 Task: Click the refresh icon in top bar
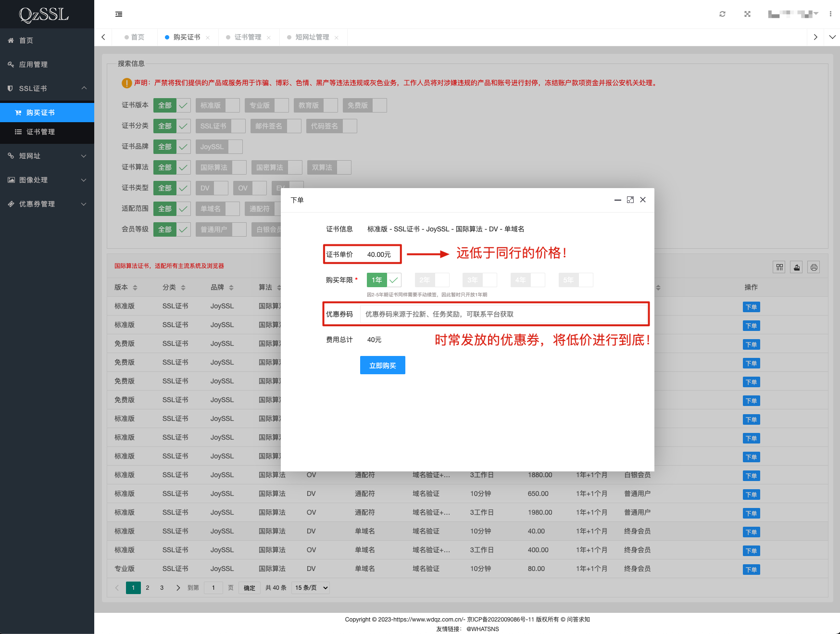click(722, 14)
